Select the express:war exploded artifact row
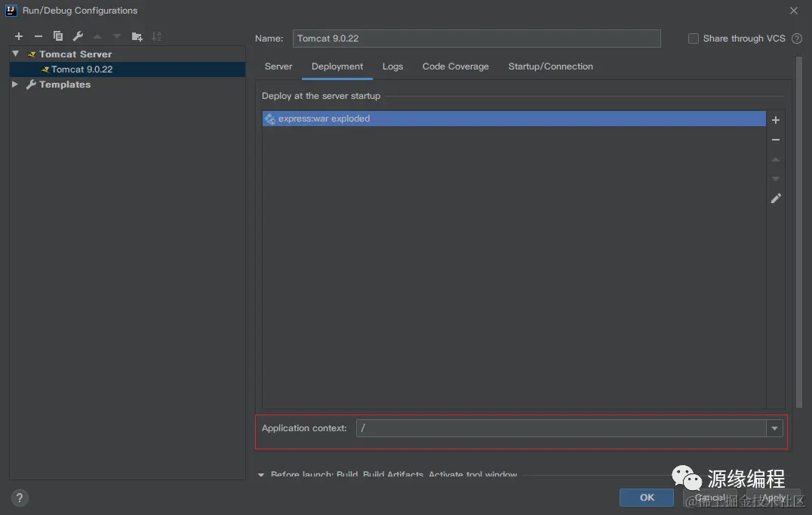 [514, 119]
